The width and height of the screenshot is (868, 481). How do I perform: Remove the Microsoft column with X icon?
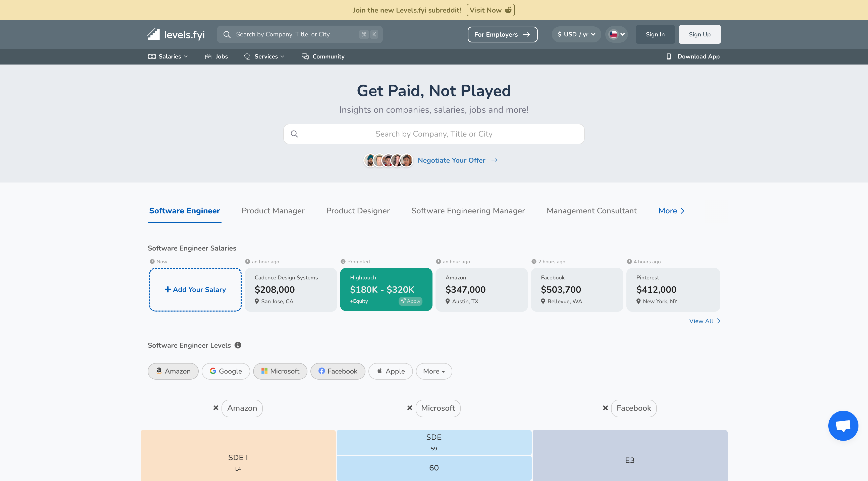coord(410,408)
